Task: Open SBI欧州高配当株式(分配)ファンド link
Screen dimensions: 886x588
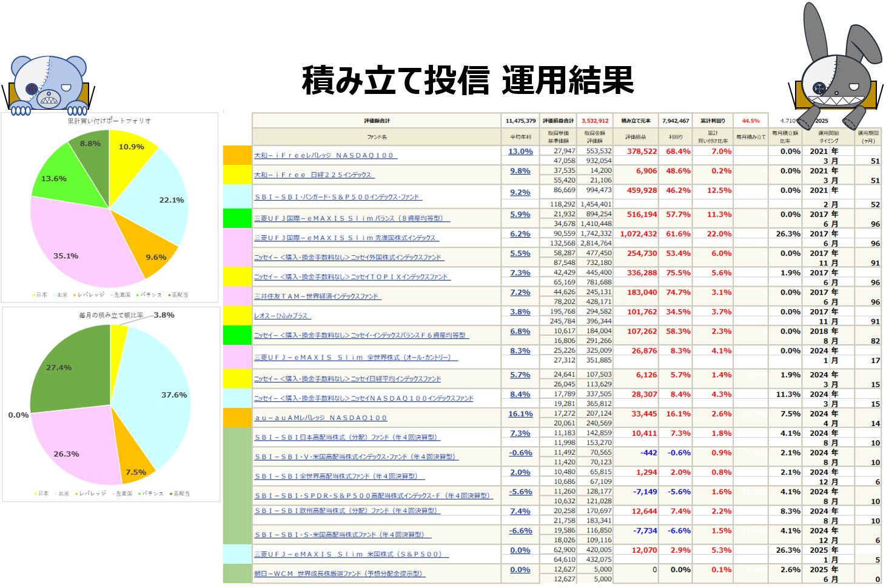Action: [347, 511]
